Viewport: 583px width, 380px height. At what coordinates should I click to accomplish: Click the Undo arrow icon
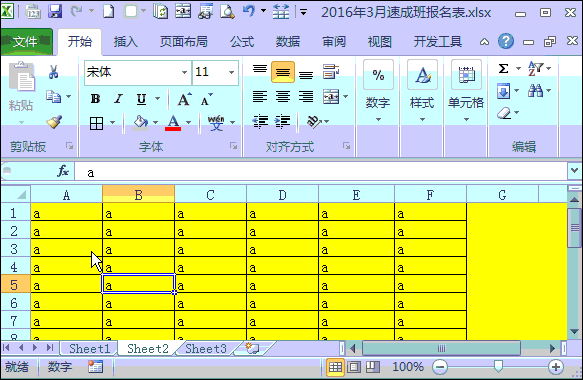pos(249,11)
